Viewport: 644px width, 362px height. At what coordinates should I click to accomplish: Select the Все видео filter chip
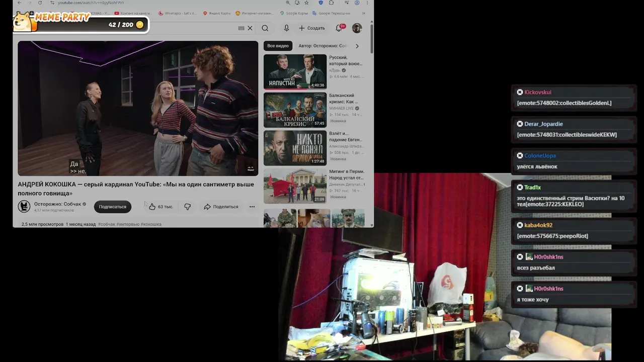tap(278, 46)
